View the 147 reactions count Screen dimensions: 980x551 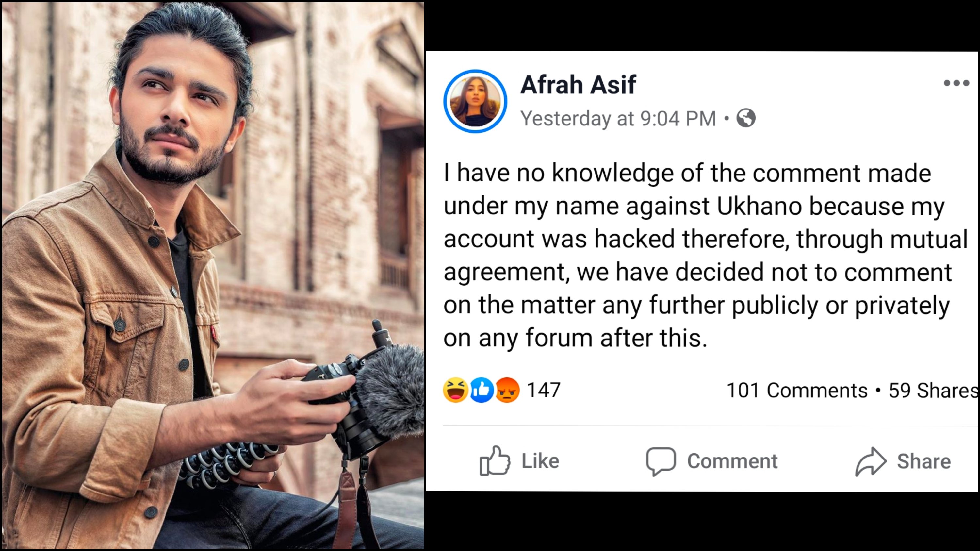pyautogui.click(x=544, y=390)
